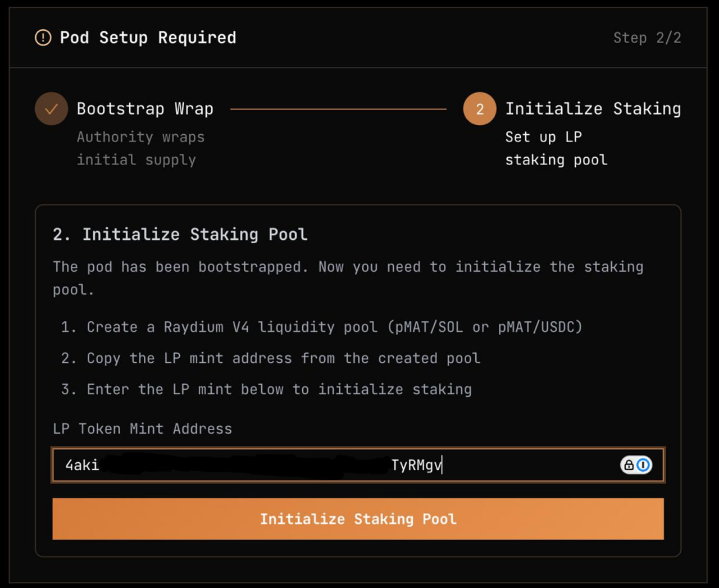Click the Step 2/2 indicator text
Screen dimensions: 719x588
coord(647,38)
